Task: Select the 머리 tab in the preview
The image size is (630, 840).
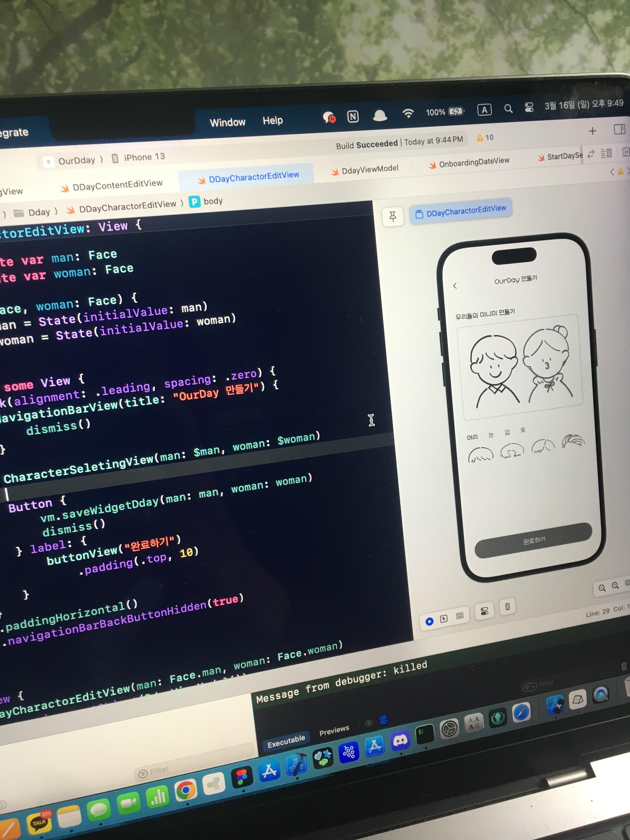Action: coord(472,437)
